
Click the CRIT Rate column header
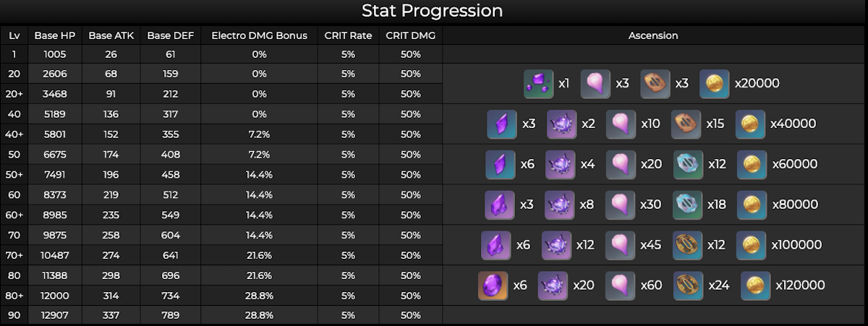pos(348,35)
